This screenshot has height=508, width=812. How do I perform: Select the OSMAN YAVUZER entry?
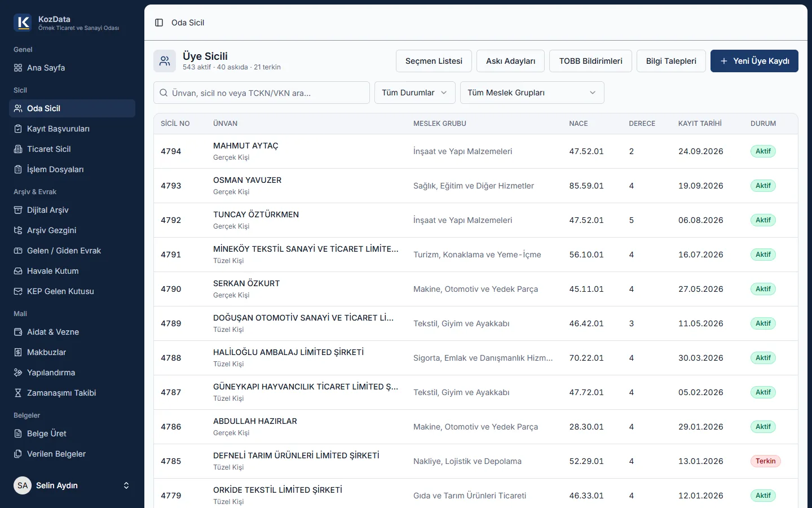[x=476, y=186]
